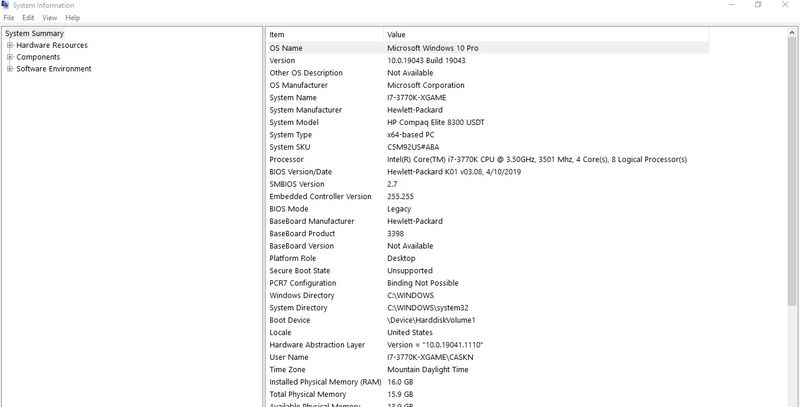Select the OS Manufacturer row
The height and width of the screenshot is (407, 800).
[x=487, y=85]
